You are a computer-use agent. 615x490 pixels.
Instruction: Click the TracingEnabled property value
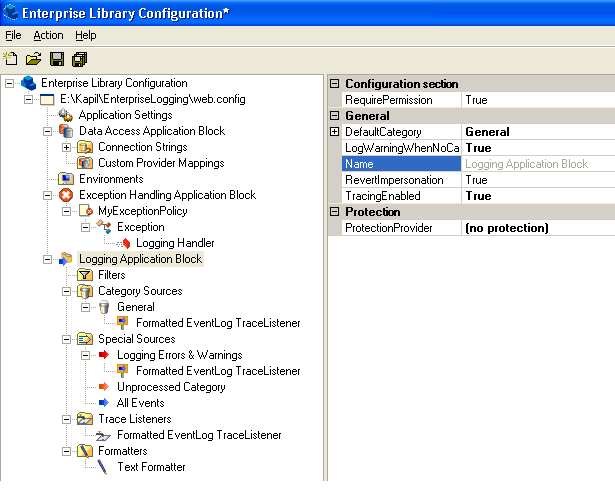click(538, 196)
